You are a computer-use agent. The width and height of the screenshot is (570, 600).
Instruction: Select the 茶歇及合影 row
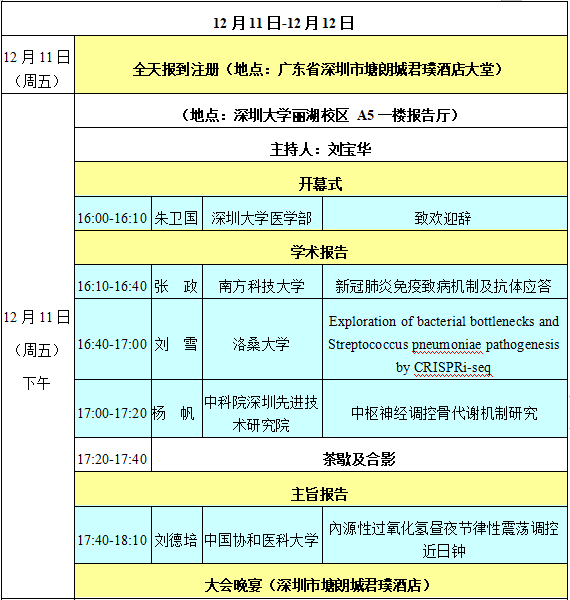tap(360, 455)
